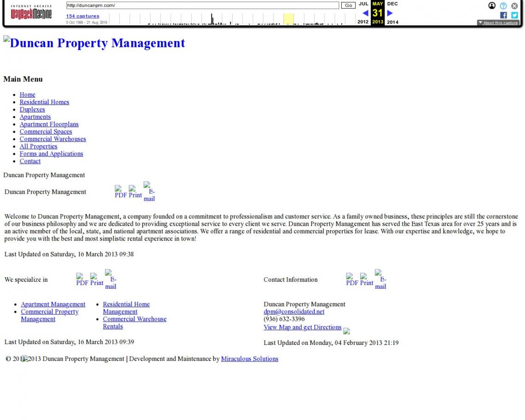The height and width of the screenshot is (420, 525).
Task: Click dpm@consolidated.net email link
Action: pyautogui.click(x=294, y=312)
